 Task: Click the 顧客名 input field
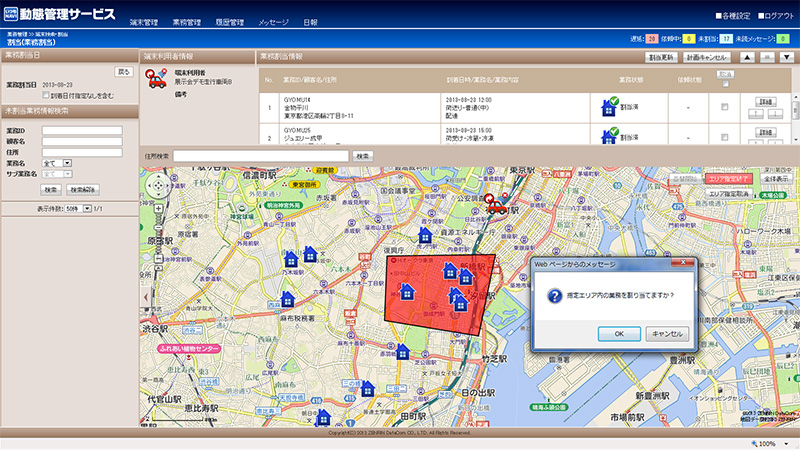(x=82, y=141)
